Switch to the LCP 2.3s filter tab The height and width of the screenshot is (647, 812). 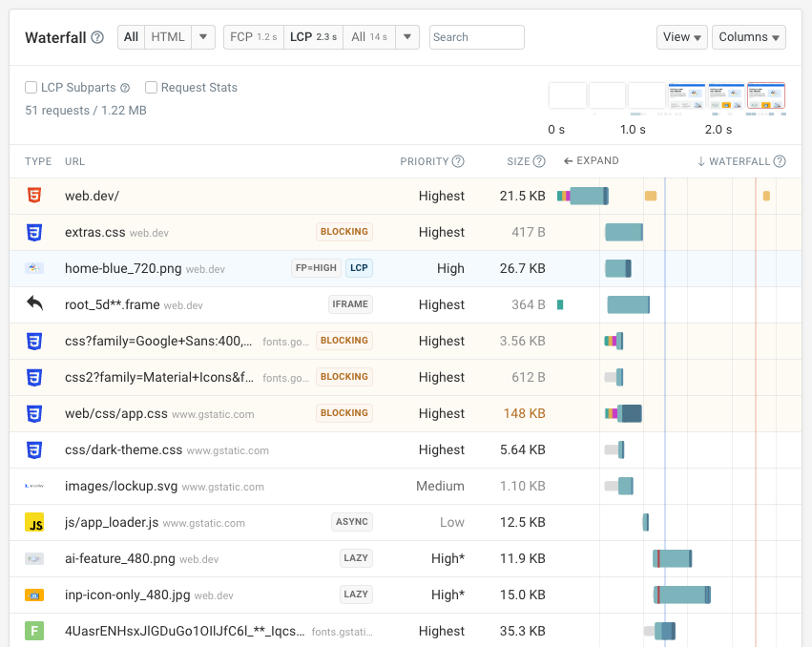pyautogui.click(x=315, y=36)
